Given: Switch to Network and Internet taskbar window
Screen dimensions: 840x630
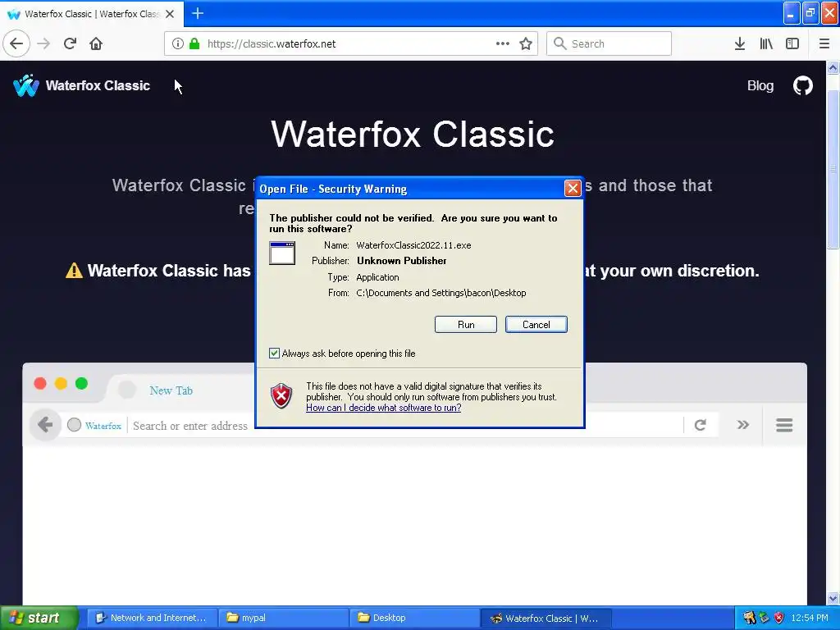Looking at the screenshot, I should click(x=152, y=618).
